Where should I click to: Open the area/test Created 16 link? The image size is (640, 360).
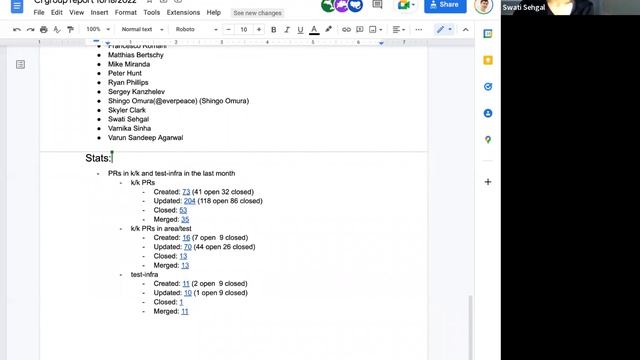point(186,238)
